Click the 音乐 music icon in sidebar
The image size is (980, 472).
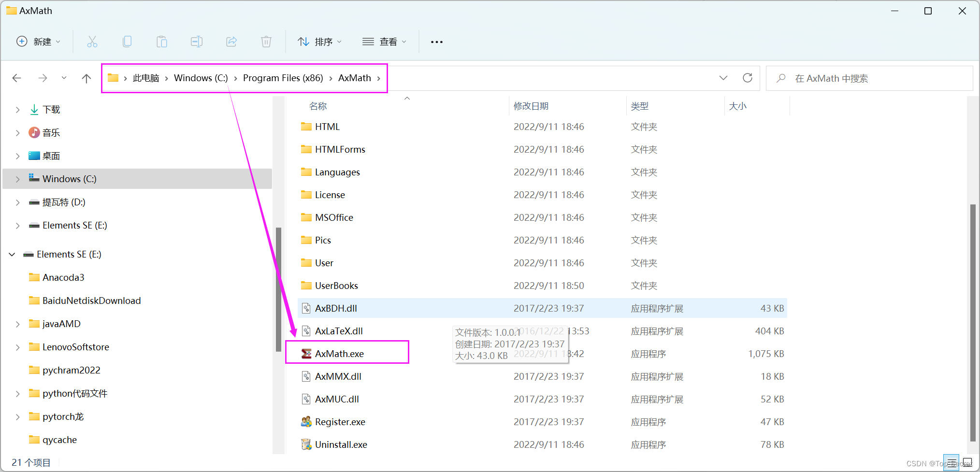click(x=34, y=132)
